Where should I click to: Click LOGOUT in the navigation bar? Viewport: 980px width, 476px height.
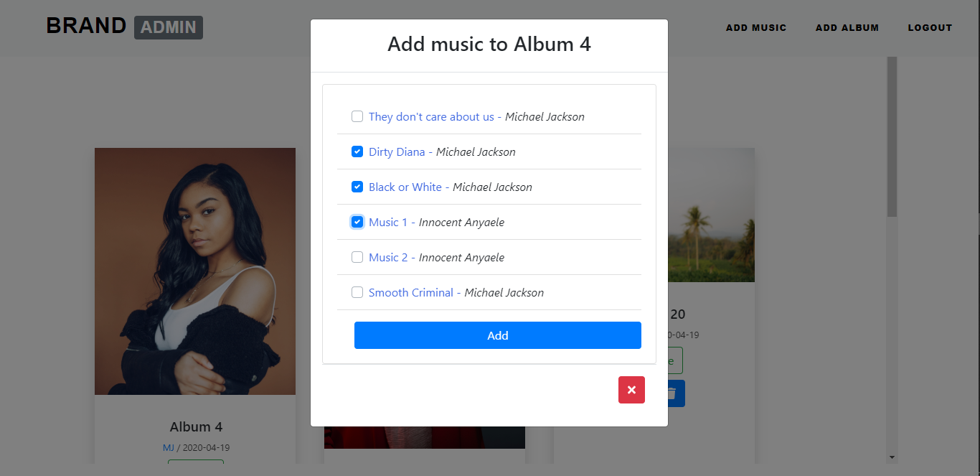(930, 27)
